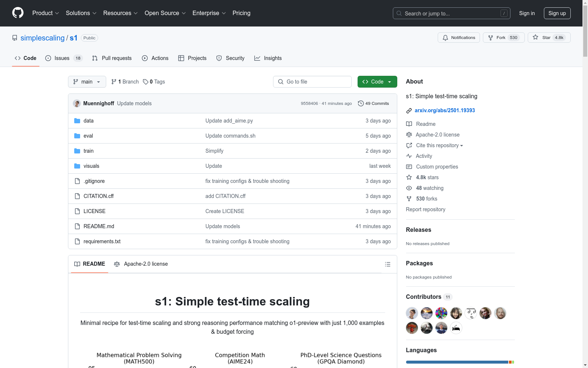Select the README tab in file viewer
588x368 pixels.
click(x=90, y=264)
